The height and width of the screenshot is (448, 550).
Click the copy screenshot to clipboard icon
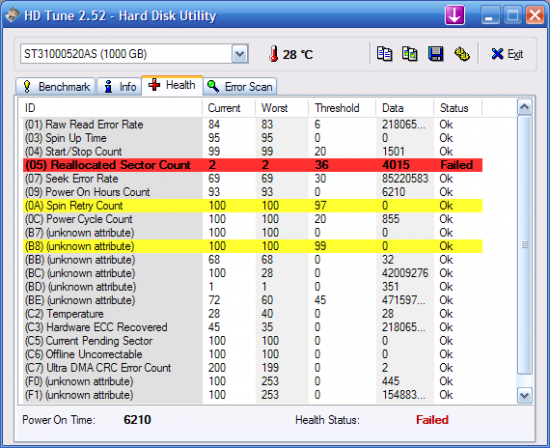(410, 54)
